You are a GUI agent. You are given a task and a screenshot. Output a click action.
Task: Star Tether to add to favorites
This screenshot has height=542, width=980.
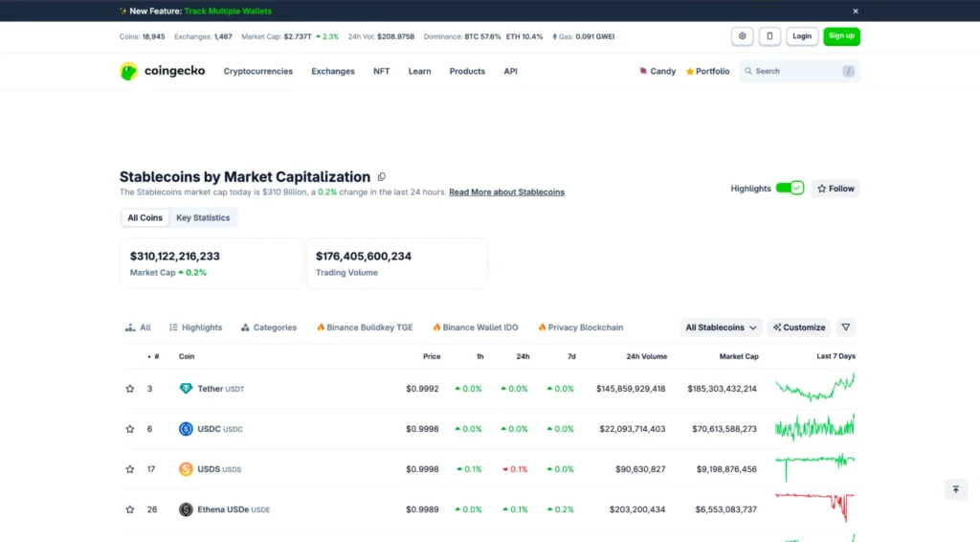click(x=130, y=389)
